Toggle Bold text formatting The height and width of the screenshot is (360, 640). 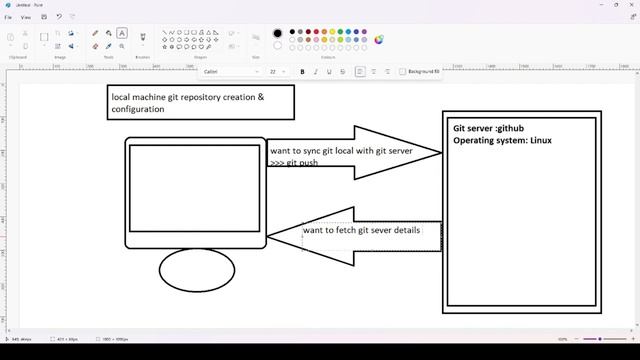point(302,72)
